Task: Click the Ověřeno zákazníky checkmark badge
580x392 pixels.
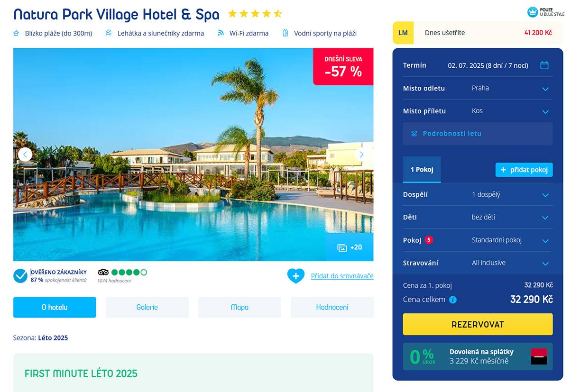Action: [x=20, y=276]
